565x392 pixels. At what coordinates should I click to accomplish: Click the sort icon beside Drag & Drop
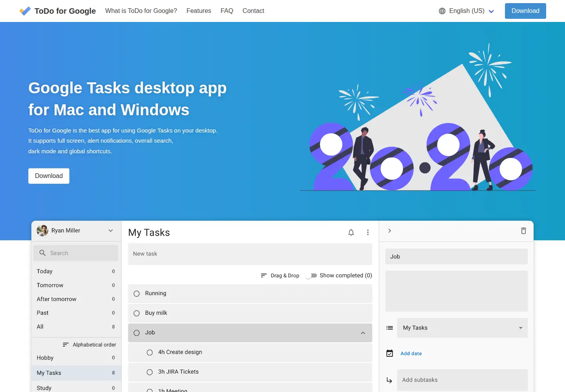click(x=264, y=276)
